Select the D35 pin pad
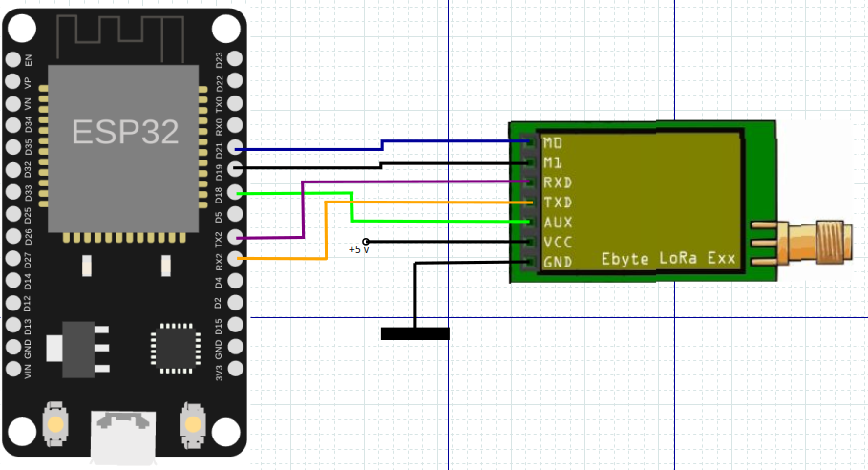Image resolution: width=868 pixels, height=470 pixels. (x=12, y=148)
